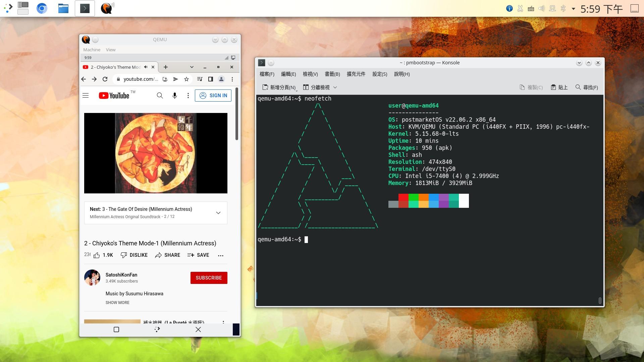Click the show desktop button

click(635, 9)
